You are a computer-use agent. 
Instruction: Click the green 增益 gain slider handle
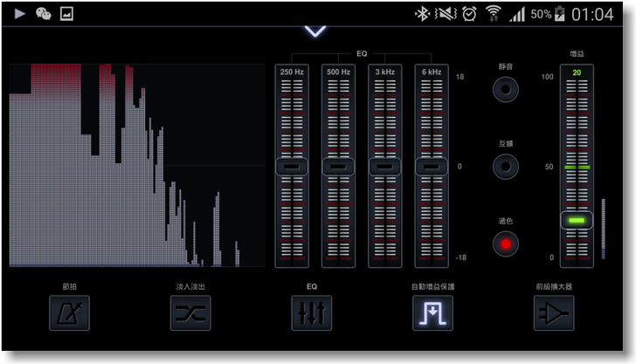(x=577, y=221)
